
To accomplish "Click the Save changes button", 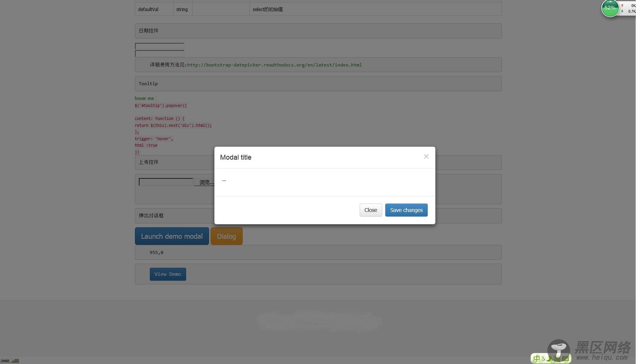I will pyautogui.click(x=406, y=210).
